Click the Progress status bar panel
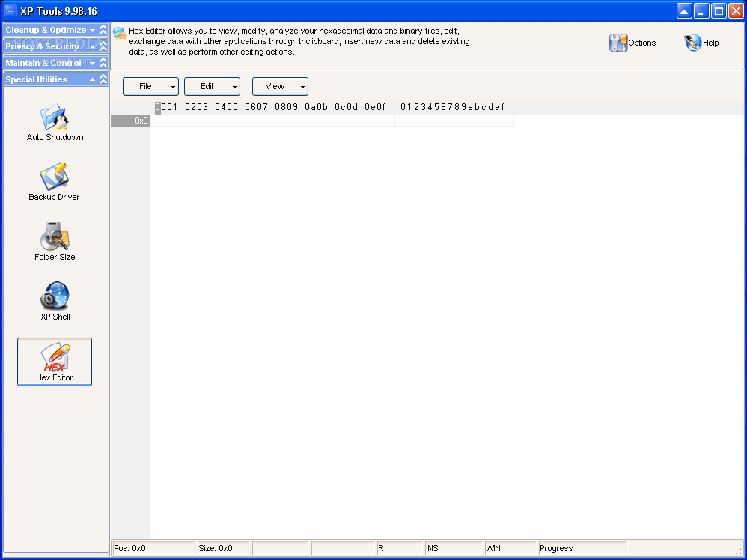Image resolution: width=747 pixels, height=560 pixels. point(582,548)
